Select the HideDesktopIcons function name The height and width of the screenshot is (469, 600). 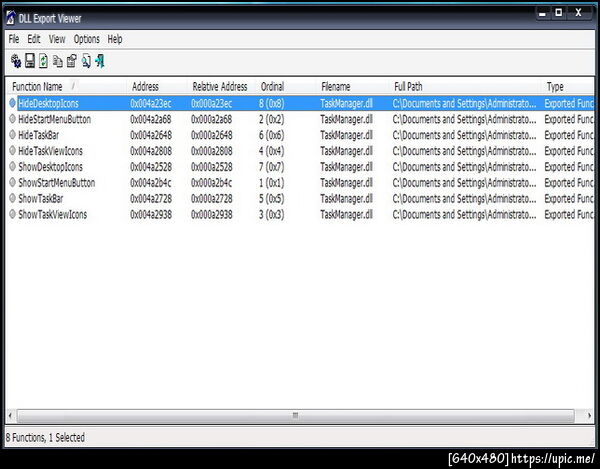48,103
